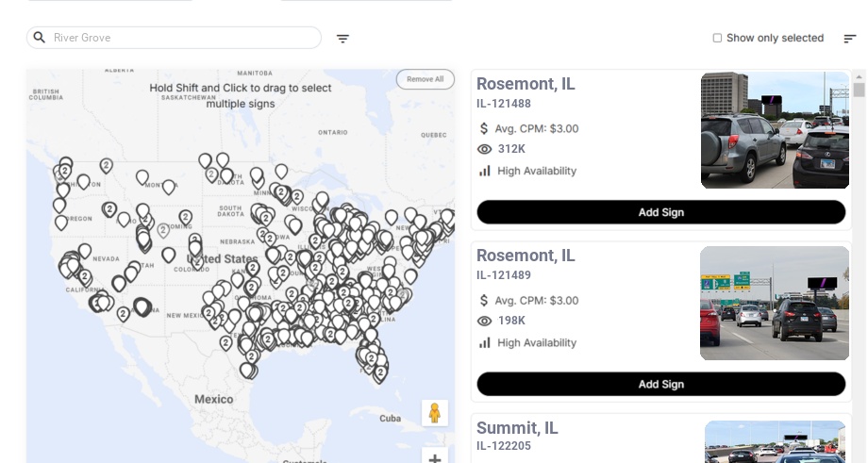Click the eye impressions icon by 312K
The height and width of the screenshot is (463, 868).
tap(485, 149)
